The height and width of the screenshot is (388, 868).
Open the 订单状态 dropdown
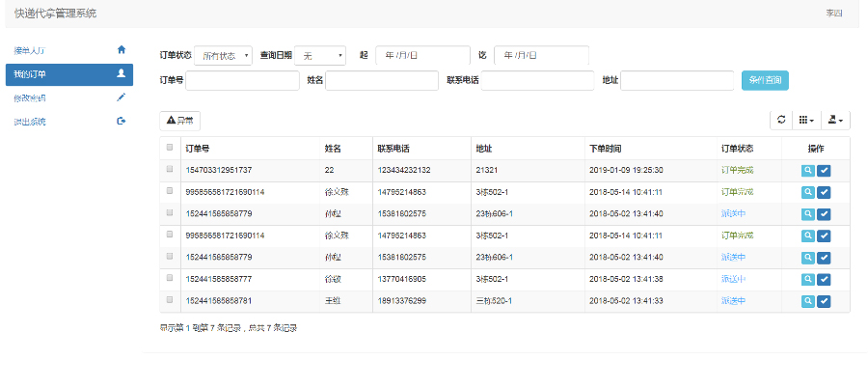[x=223, y=56]
